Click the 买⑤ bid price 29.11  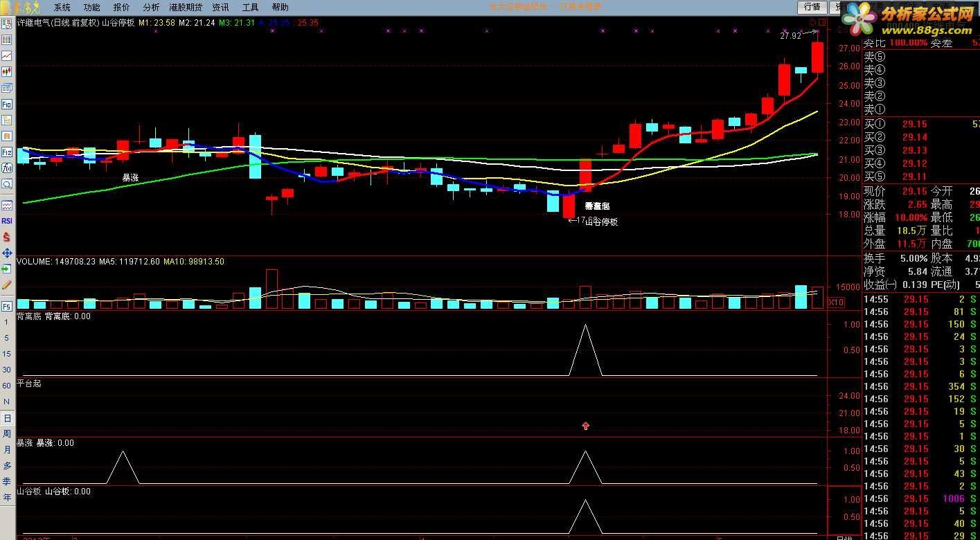pyautogui.click(x=914, y=177)
